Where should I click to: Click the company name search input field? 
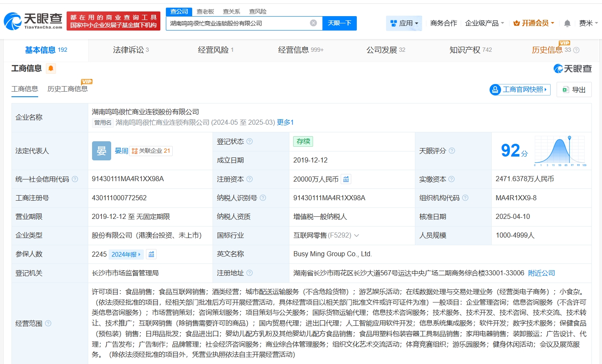click(x=238, y=23)
